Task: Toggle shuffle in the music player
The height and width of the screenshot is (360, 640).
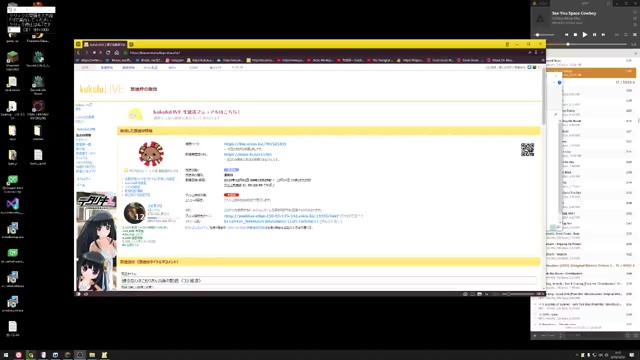Action: [x=617, y=35]
